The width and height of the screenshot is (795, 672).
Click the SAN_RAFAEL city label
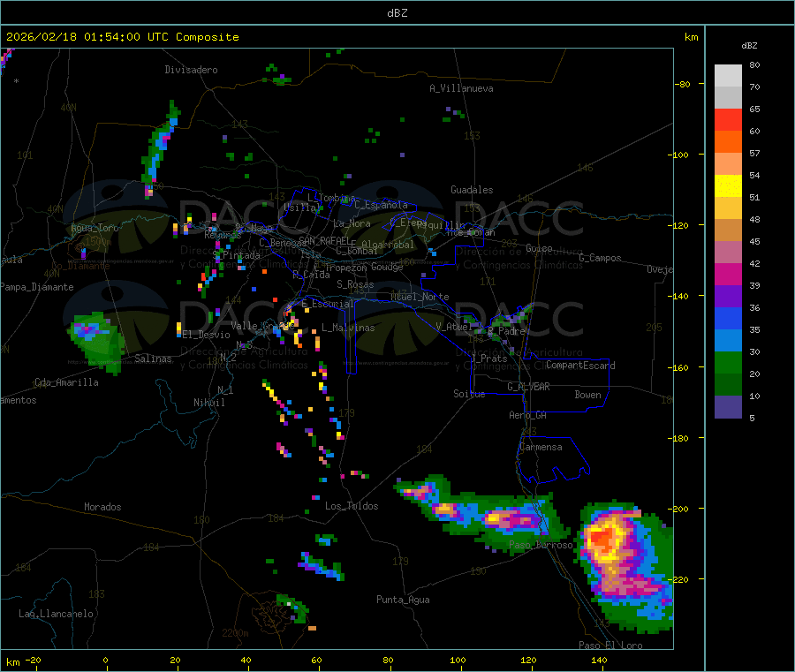tap(324, 240)
